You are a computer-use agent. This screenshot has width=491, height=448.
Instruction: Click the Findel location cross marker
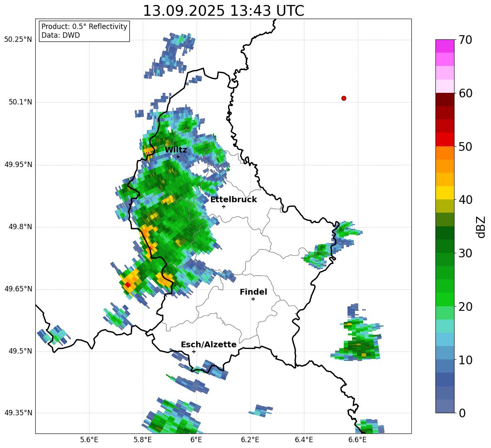pos(253,299)
